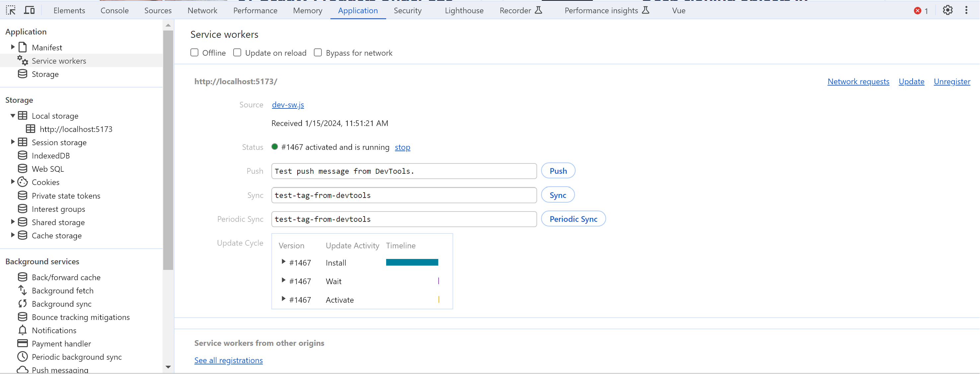Click the Unregister link

(952, 82)
